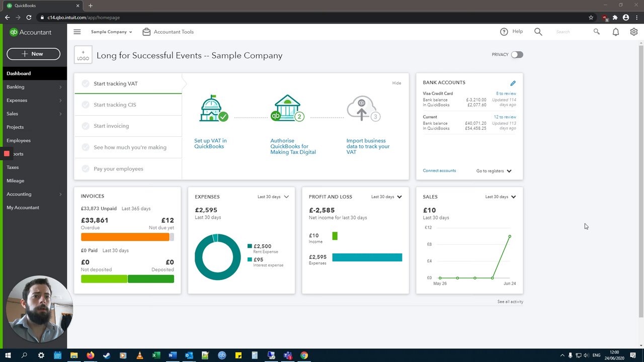Hide the setup guide panel
This screenshot has height=362, width=644.
click(396, 83)
